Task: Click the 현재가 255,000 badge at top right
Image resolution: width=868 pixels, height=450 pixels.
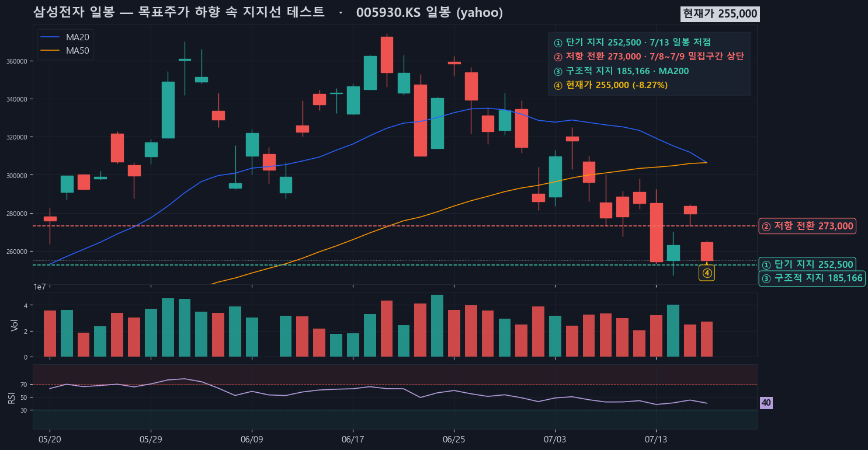Action: point(720,14)
